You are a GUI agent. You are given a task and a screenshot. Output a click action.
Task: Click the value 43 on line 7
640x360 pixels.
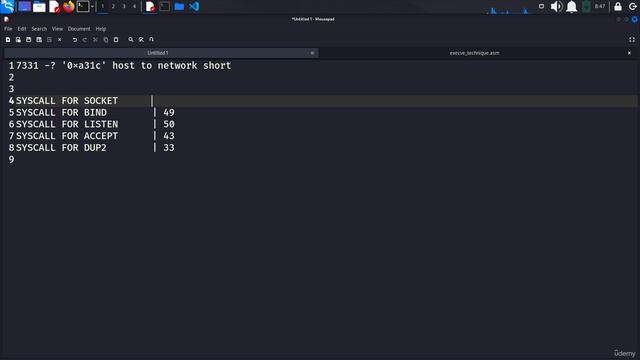click(169, 136)
